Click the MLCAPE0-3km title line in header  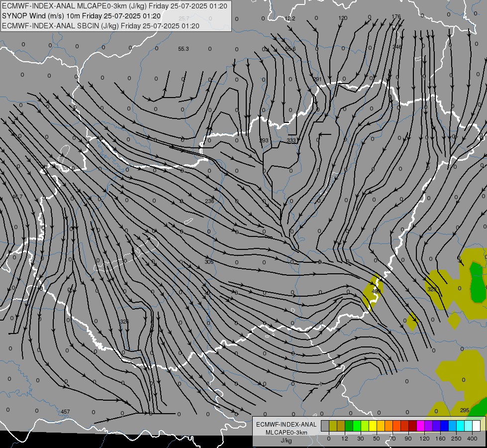[x=114, y=6]
